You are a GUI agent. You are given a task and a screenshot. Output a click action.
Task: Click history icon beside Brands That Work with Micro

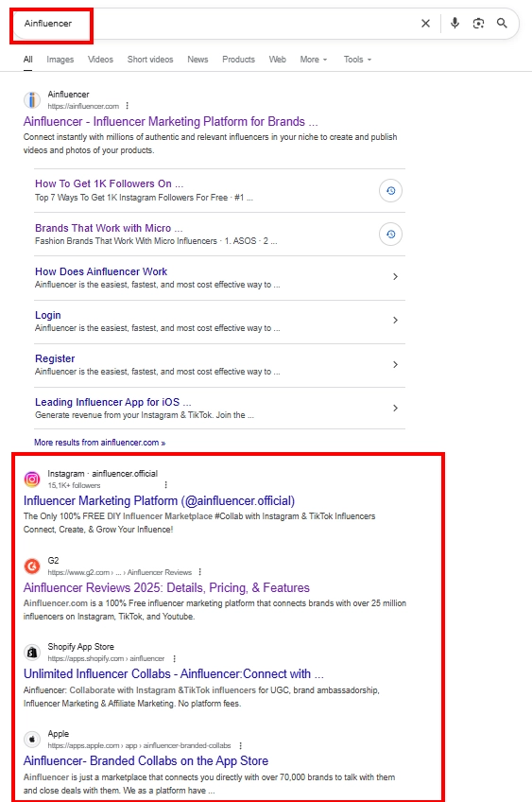[x=390, y=235]
